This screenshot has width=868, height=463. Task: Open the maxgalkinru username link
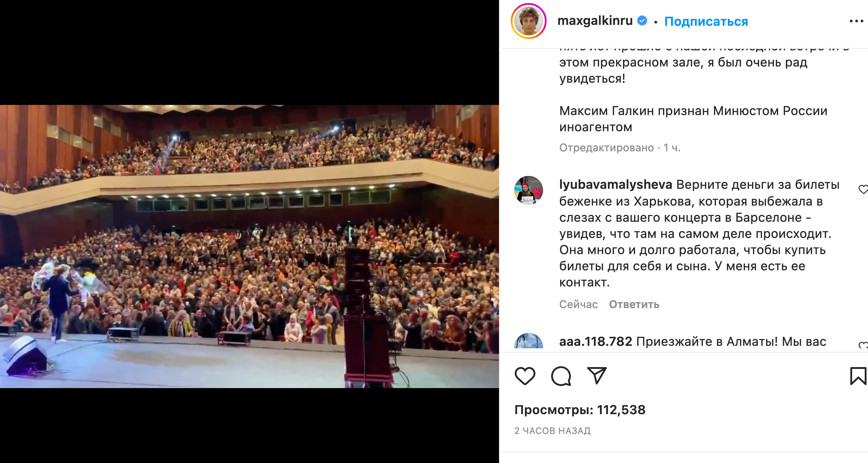point(595,21)
